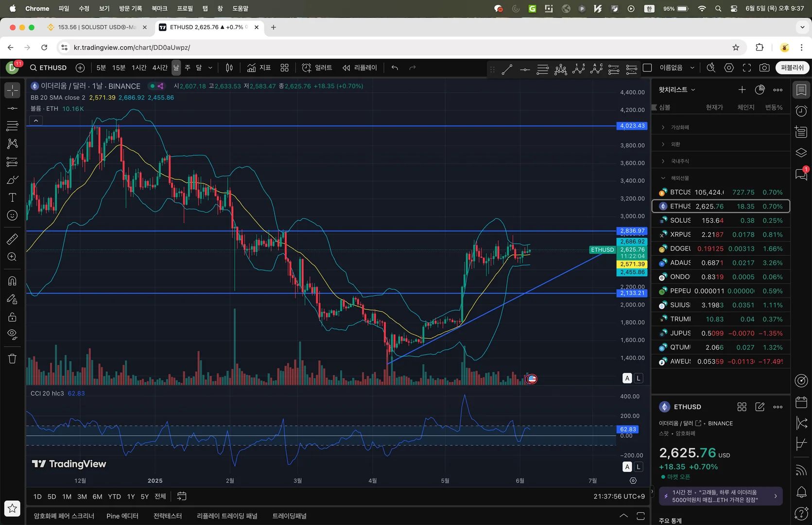This screenshot has width=812, height=525.
Task: Toggle magnet mode in drawing toolbar
Action: tap(12, 281)
